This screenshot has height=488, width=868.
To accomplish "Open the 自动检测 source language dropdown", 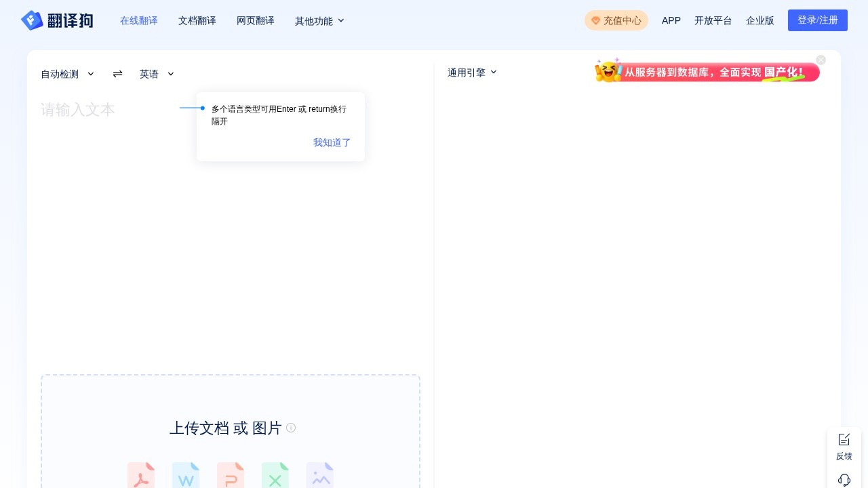I will (67, 74).
